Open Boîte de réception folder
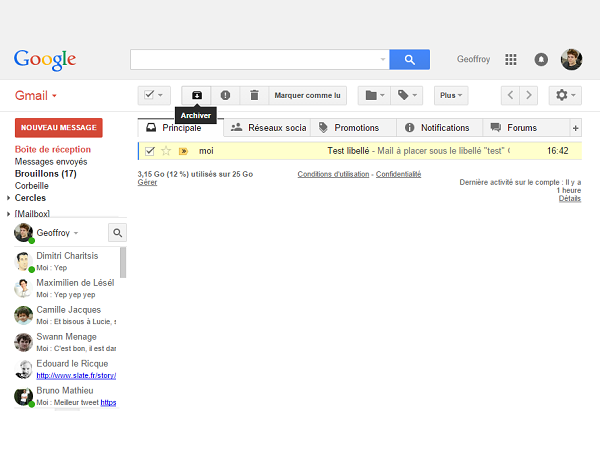The width and height of the screenshot is (600, 450). pos(53,149)
